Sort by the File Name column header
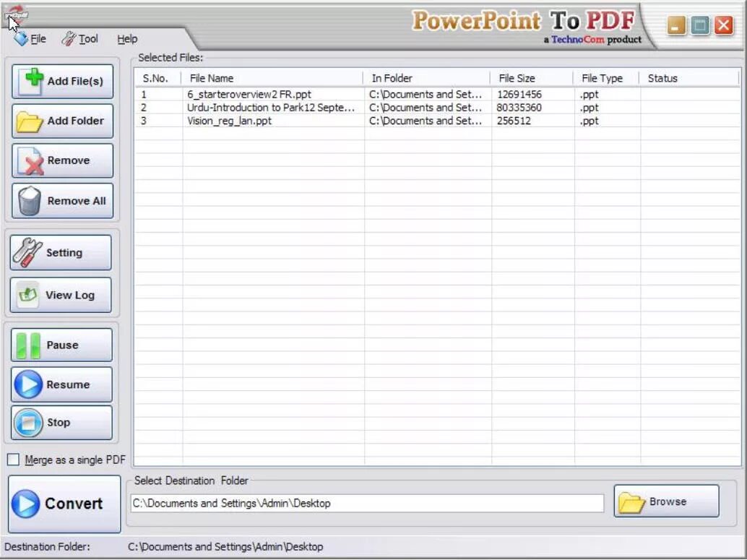This screenshot has height=560, width=747. (272, 78)
